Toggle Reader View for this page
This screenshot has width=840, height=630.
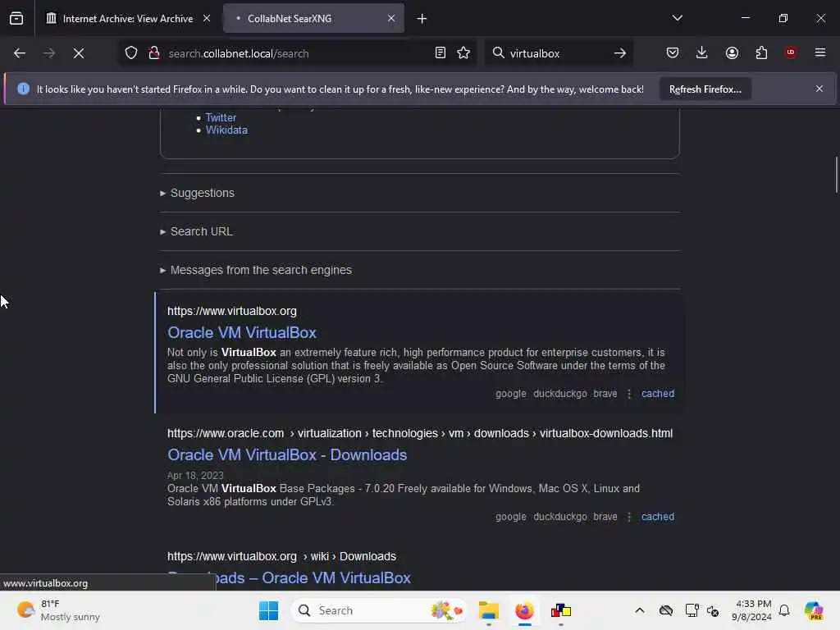pos(440,52)
